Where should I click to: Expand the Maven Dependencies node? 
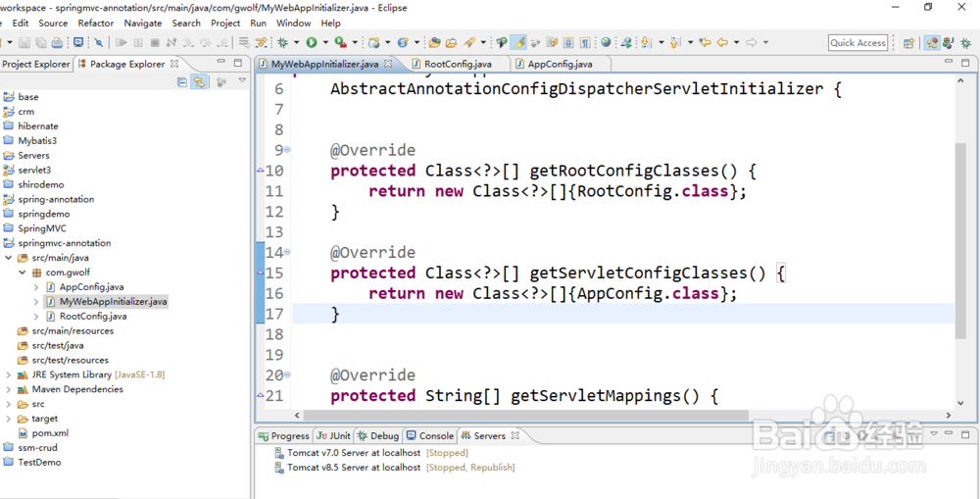click(x=8, y=389)
